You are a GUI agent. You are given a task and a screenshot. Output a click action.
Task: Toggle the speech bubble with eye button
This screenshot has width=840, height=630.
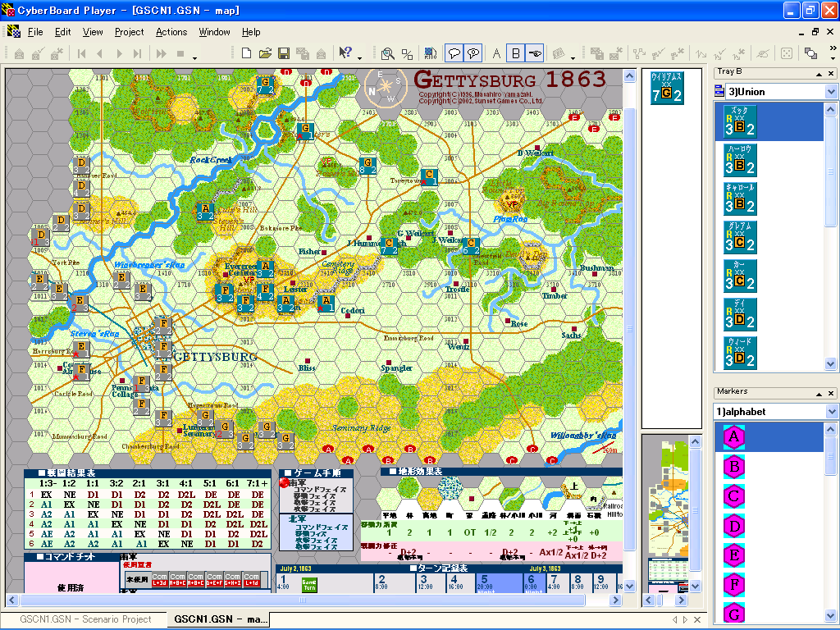pos(473,53)
